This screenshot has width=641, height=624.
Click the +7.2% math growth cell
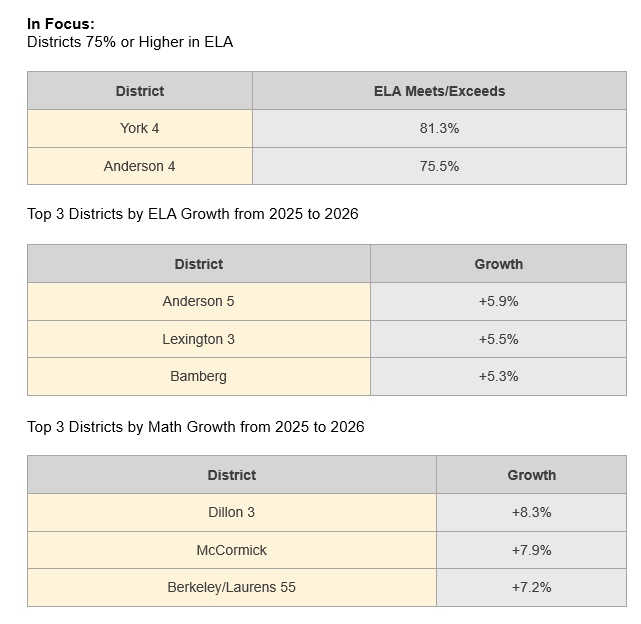(531, 587)
